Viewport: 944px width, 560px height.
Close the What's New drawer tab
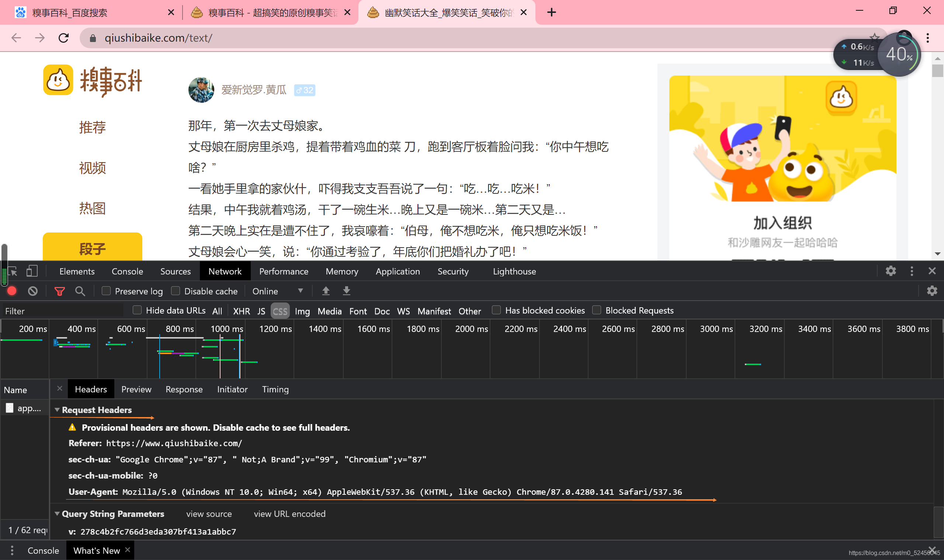coord(128,550)
